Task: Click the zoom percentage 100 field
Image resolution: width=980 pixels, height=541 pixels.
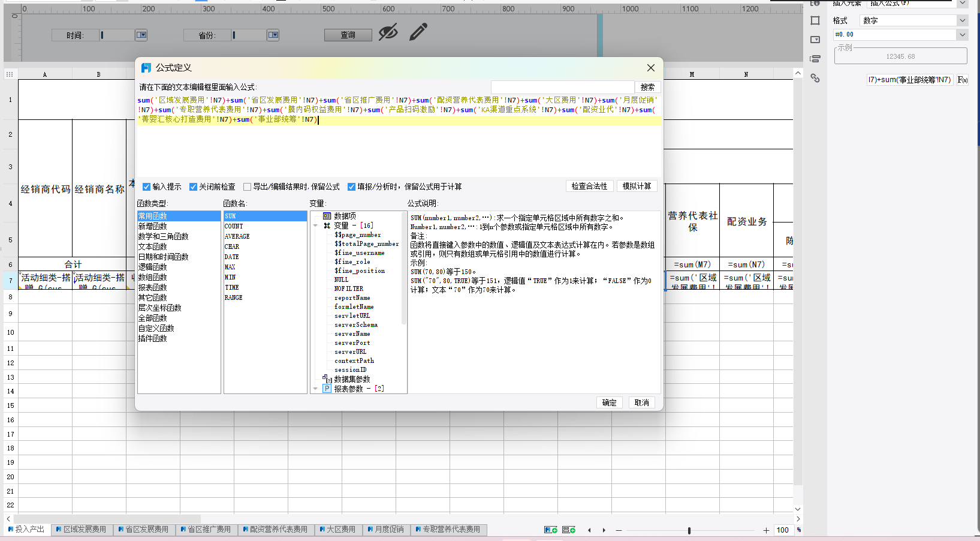Action: (783, 530)
